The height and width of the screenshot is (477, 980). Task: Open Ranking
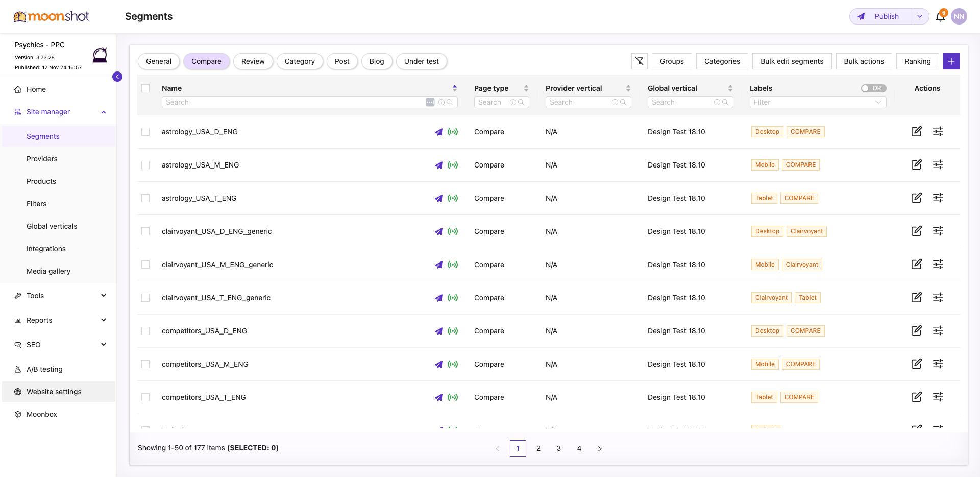[x=918, y=61]
